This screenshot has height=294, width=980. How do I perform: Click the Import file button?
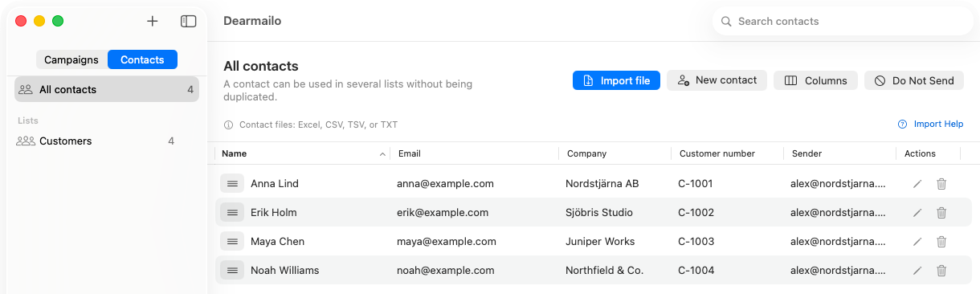[x=616, y=80]
